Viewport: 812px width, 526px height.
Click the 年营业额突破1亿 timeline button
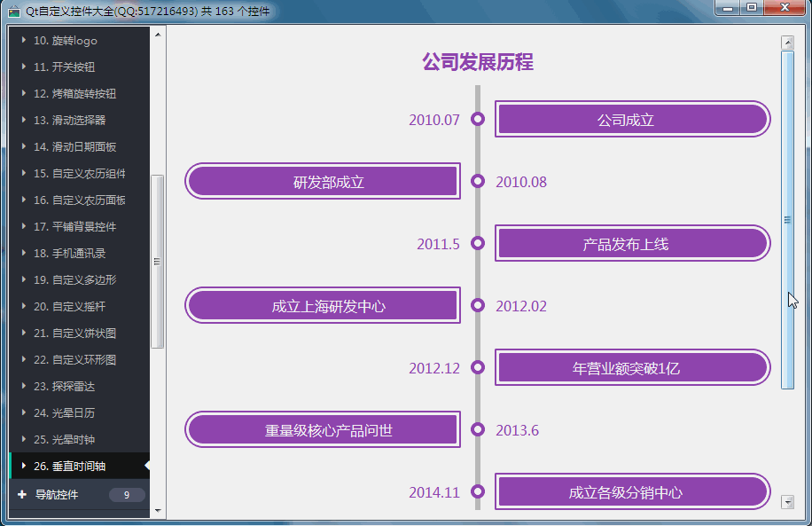click(x=632, y=367)
